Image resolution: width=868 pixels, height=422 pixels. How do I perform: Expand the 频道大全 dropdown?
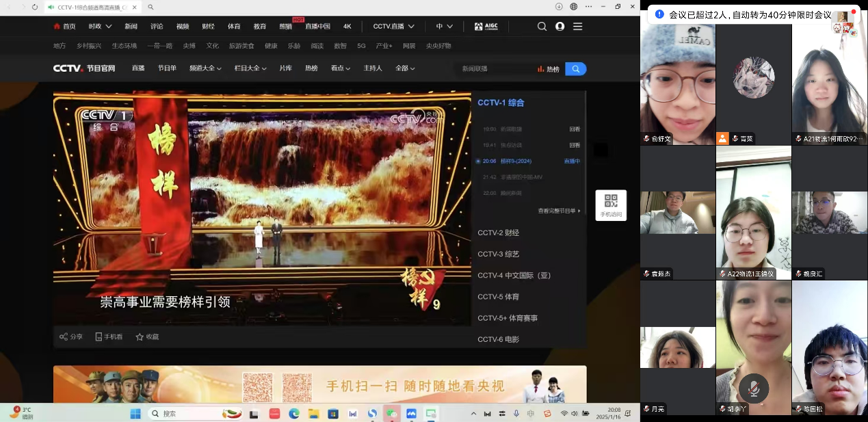(x=205, y=68)
